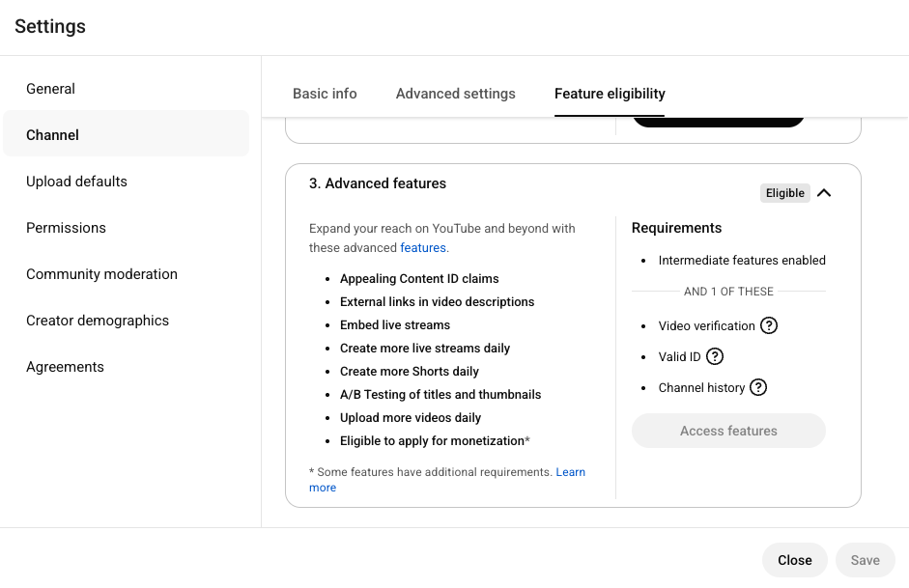The height and width of the screenshot is (588, 909).
Task: Click the Eligible status badge
Action: click(784, 193)
